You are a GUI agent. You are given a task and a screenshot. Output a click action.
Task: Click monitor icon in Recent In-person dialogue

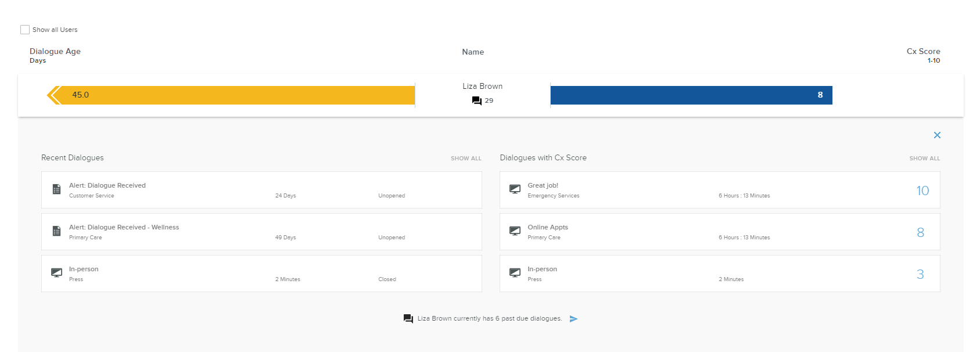point(57,273)
